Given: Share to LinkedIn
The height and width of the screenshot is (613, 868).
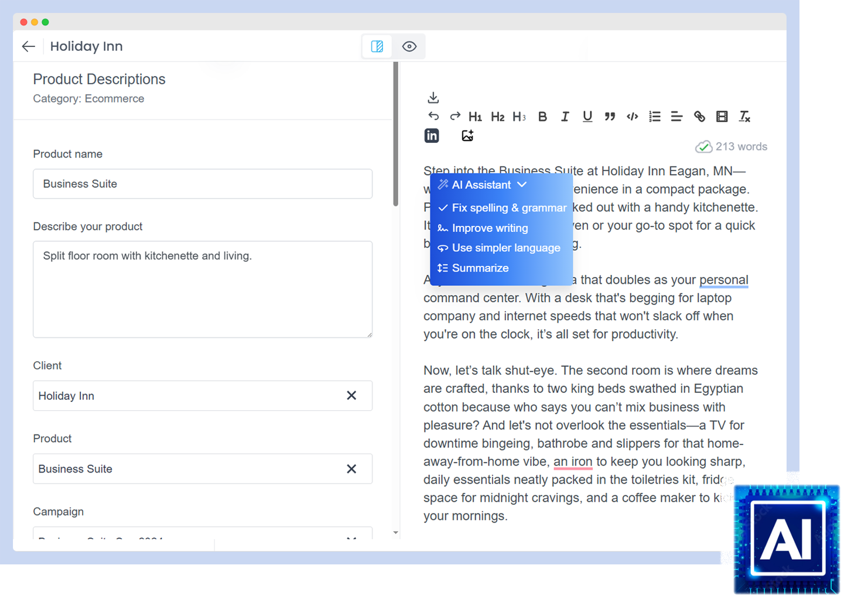Looking at the screenshot, I should (432, 136).
